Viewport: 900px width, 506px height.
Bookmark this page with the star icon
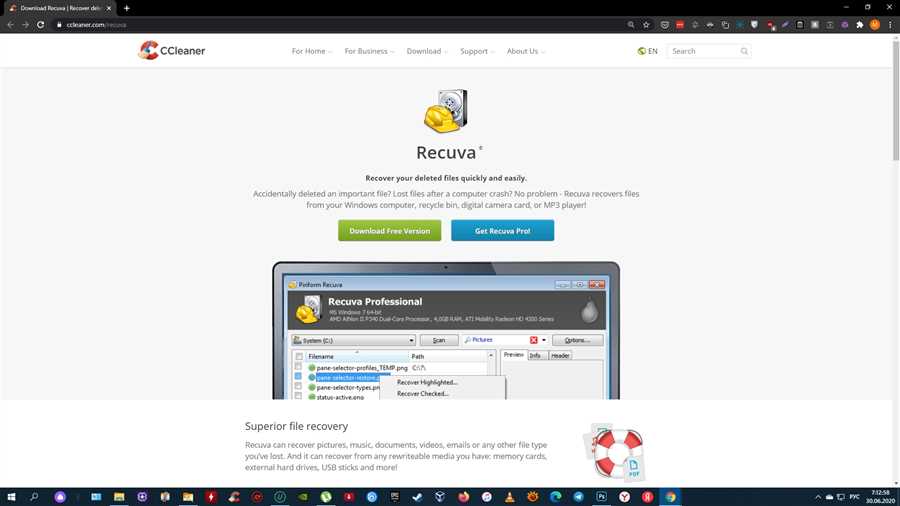tap(646, 25)
